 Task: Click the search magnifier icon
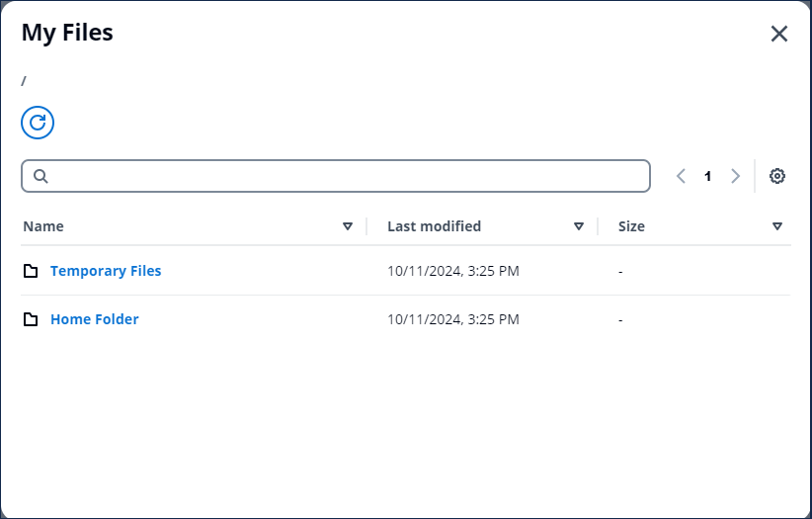[41, 176]
